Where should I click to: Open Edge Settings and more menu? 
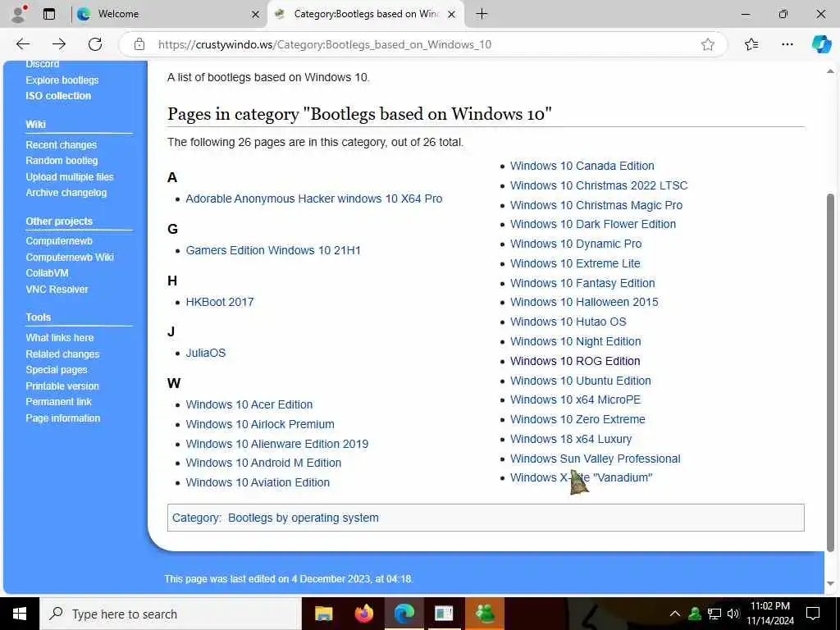point(787,44)
